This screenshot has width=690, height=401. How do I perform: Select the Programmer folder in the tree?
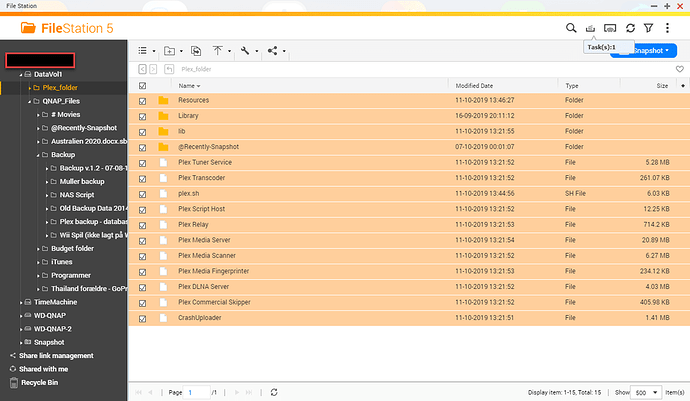(71, 276)
